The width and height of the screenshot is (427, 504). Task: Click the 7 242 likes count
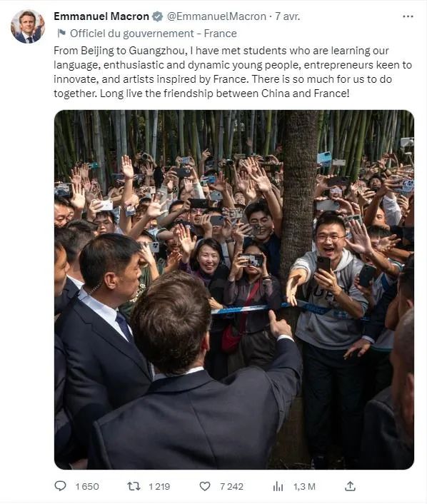(231, 487)
